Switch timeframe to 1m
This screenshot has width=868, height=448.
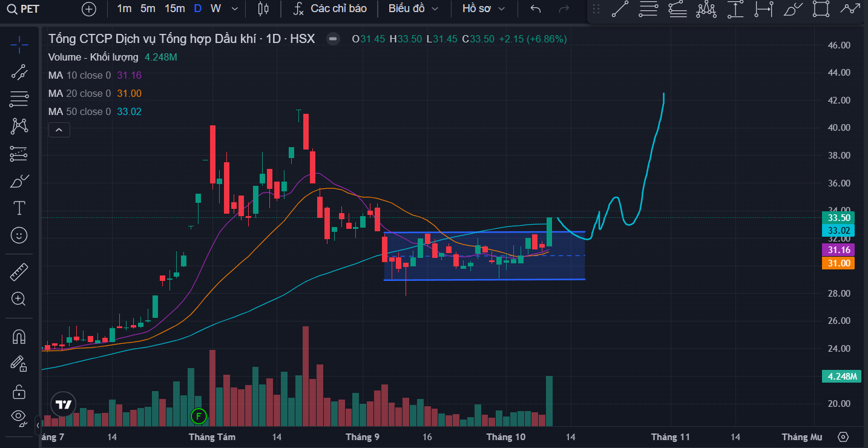point(124,8)
